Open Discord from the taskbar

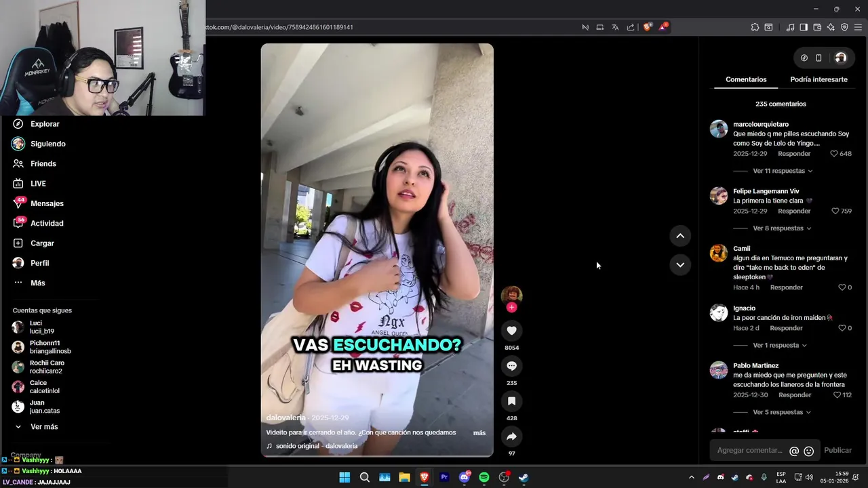click(465, 477)
